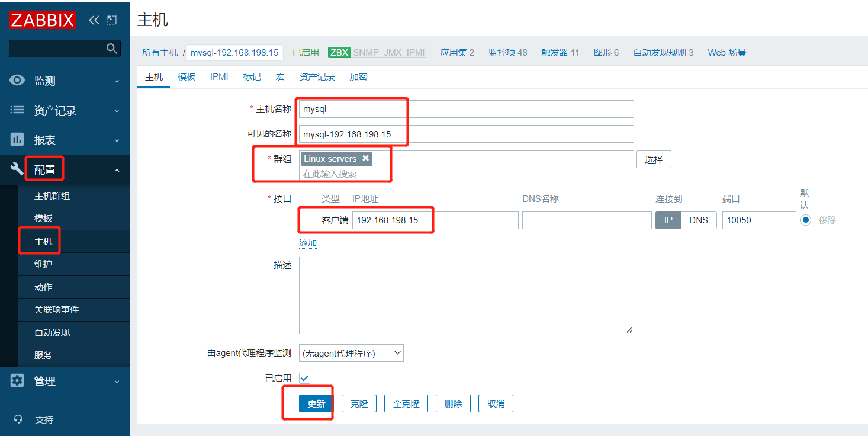The height and width of the screenshot is (436, 868).
Task: Click the 删除 button
Action: point(453,403)
